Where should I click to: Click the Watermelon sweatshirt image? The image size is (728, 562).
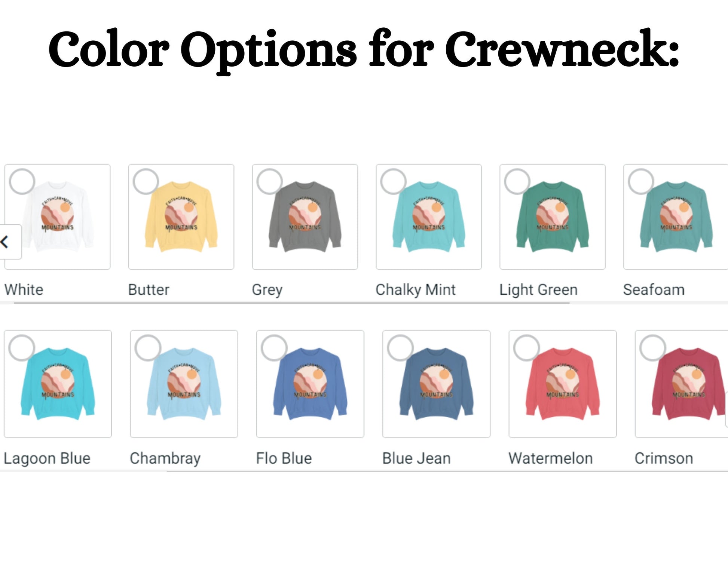563,384
